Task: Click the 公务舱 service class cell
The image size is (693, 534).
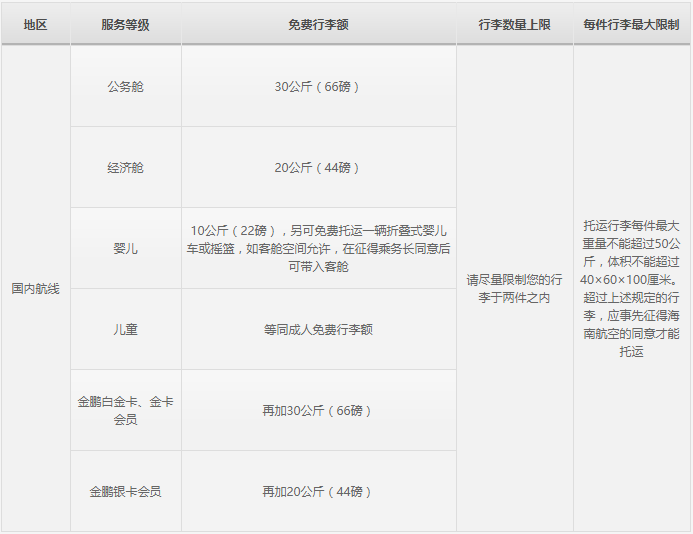Action: (126, 86)
